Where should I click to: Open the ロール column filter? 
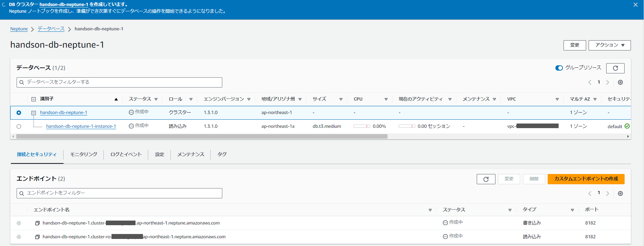(191, 99)
